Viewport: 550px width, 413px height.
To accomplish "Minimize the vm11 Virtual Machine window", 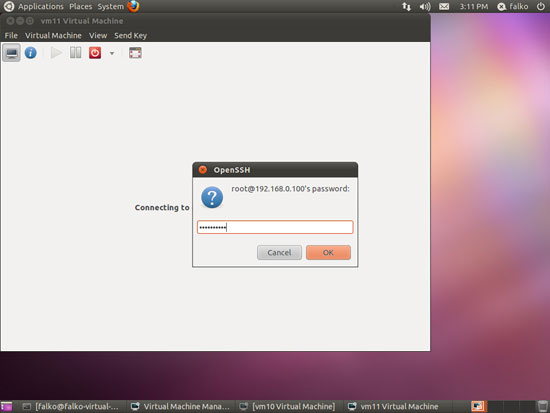I will (20, 21).
